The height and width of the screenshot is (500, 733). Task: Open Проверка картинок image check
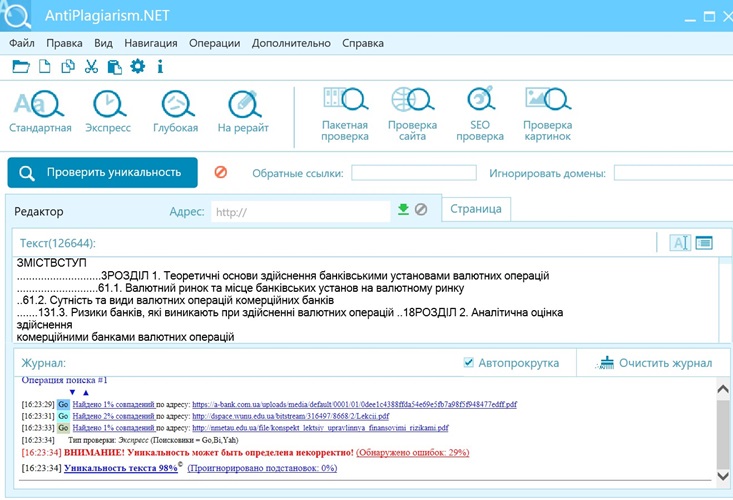[x=547, y=114]
